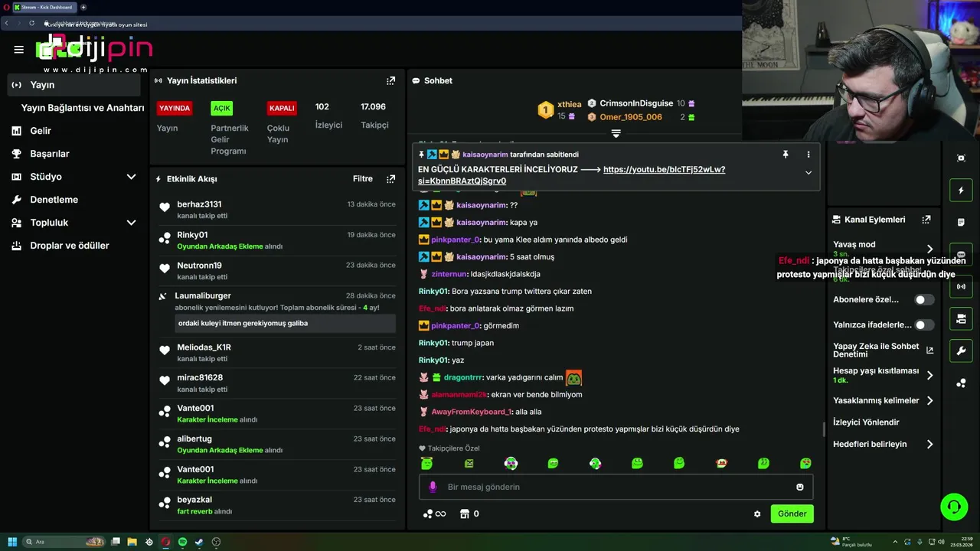Unpin the pinned chat message

coord(785,154)
